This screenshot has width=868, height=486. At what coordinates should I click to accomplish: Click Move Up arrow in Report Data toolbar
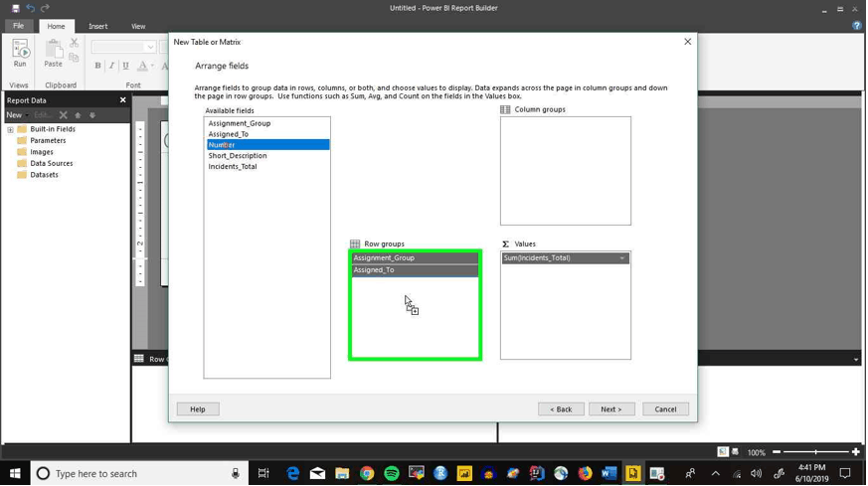click(79, 115)
